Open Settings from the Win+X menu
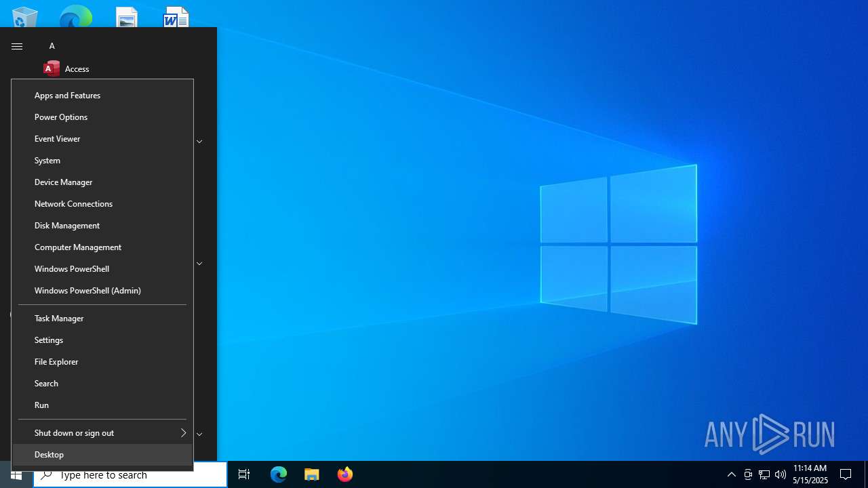Viewport: 868px width, 488px height. [102, 340]
